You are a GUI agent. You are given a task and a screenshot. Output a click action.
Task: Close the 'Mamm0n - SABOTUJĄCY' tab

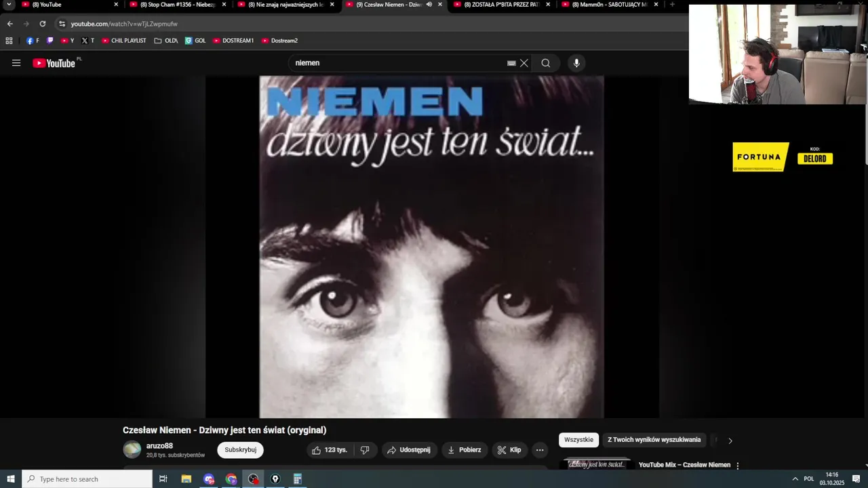pyautogui.click(x=656, y=4)
